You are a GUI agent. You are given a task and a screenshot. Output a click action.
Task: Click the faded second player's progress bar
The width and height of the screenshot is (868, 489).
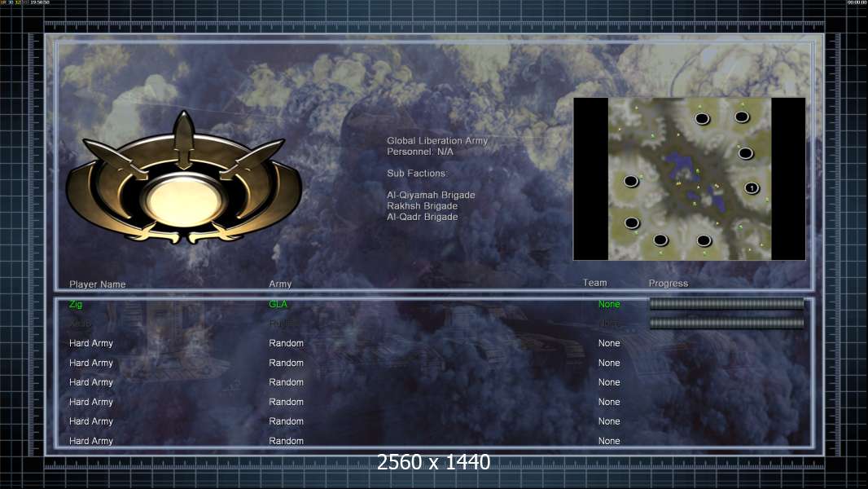click(726, 323)
